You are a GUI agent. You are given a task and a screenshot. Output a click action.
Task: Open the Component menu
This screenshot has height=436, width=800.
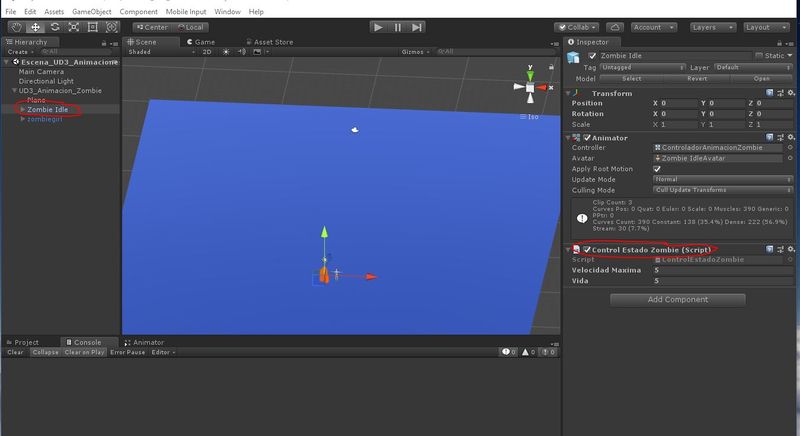tap(138, 11)
